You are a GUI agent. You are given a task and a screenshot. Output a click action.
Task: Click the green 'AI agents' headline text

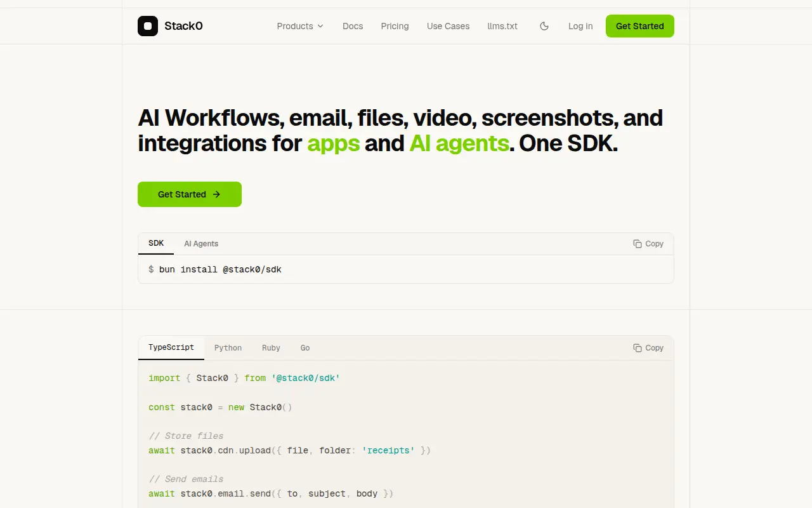click(x=459, y=143)
